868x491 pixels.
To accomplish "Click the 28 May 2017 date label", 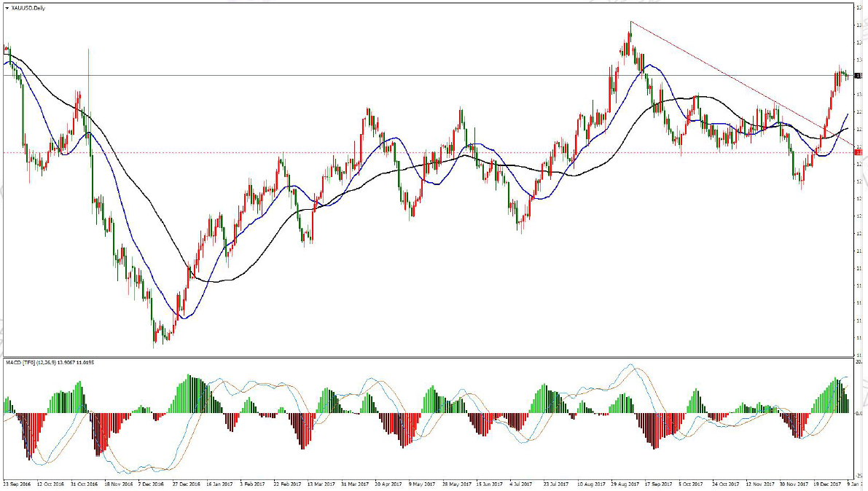I will tap(457, 484).
